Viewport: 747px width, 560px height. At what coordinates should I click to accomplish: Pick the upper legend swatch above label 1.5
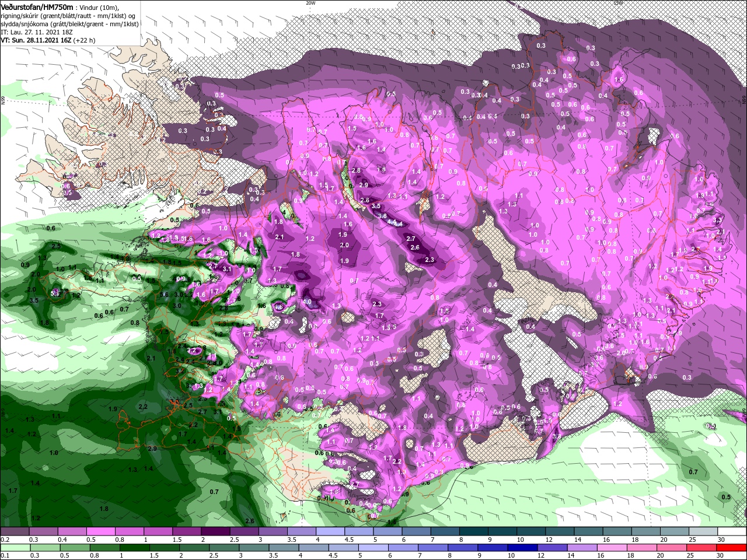pos(186,532)
